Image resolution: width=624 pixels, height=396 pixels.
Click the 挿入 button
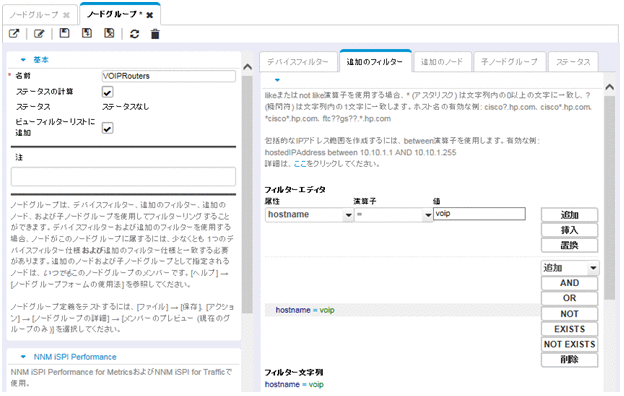pos(569,230)
